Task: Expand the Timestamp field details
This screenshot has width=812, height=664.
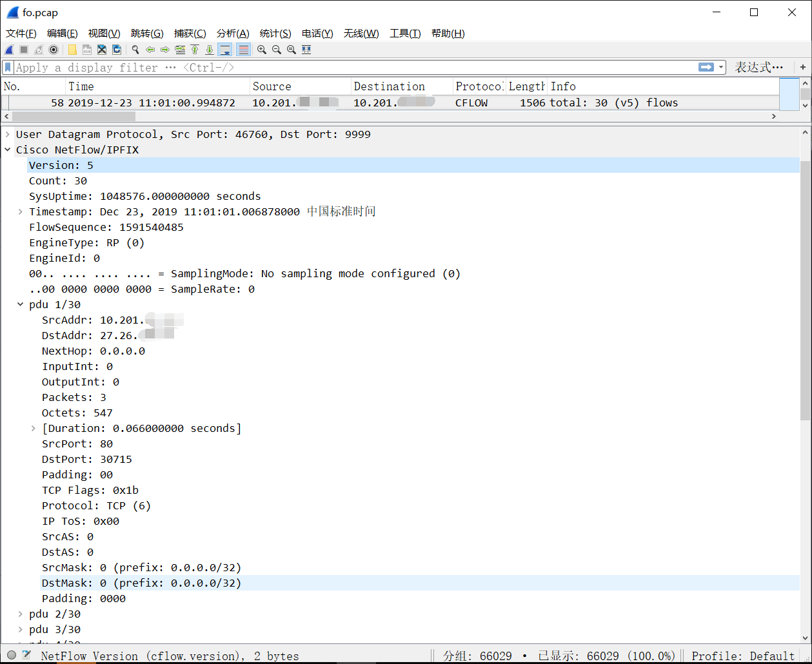Action: click(20, 211)
